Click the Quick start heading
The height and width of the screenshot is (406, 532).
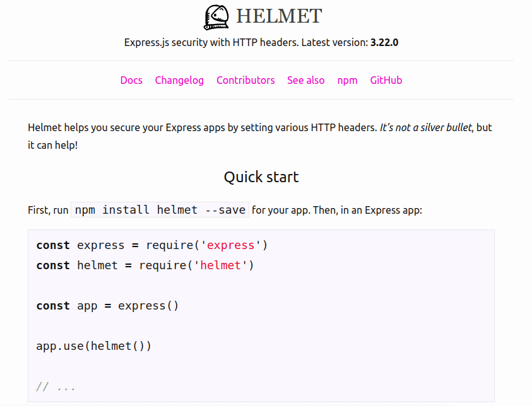tap(261, 177)
